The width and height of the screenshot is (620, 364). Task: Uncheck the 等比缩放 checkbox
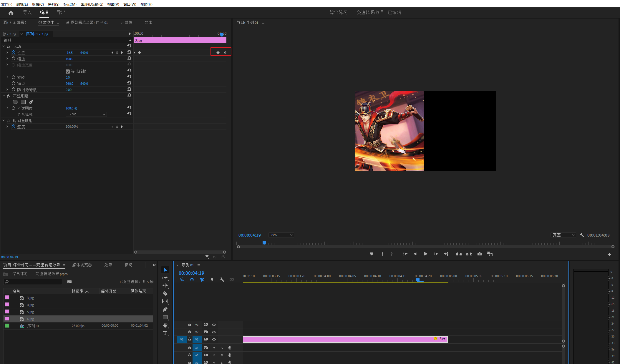coord(68,72)
